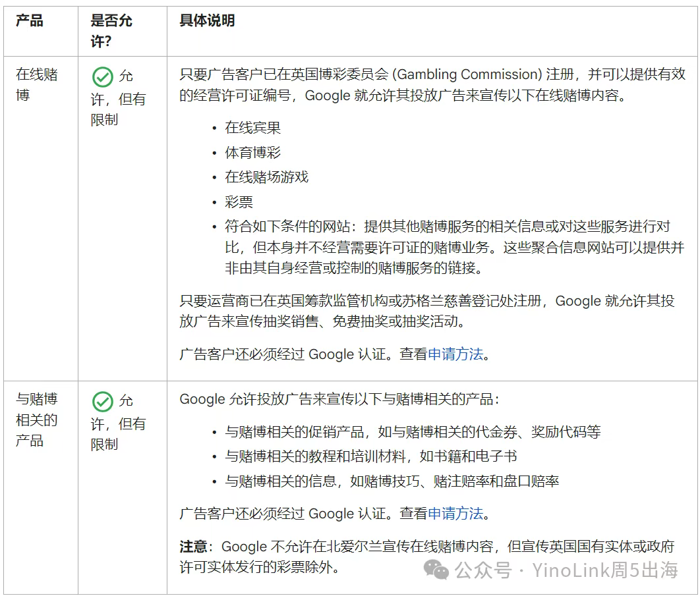Click green checkmark icon in 与赌博相关的产品 row

(103, 402)
